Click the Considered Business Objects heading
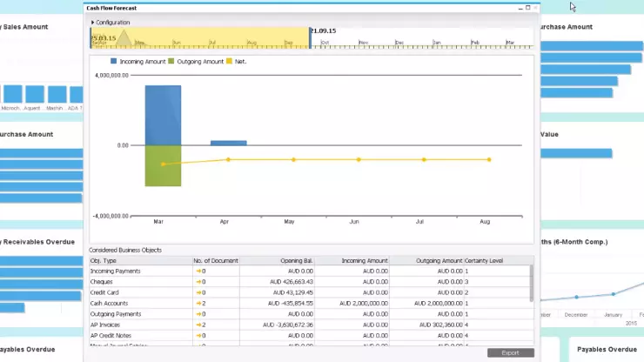The image size is (644, 362). click(x=125, y=250)
